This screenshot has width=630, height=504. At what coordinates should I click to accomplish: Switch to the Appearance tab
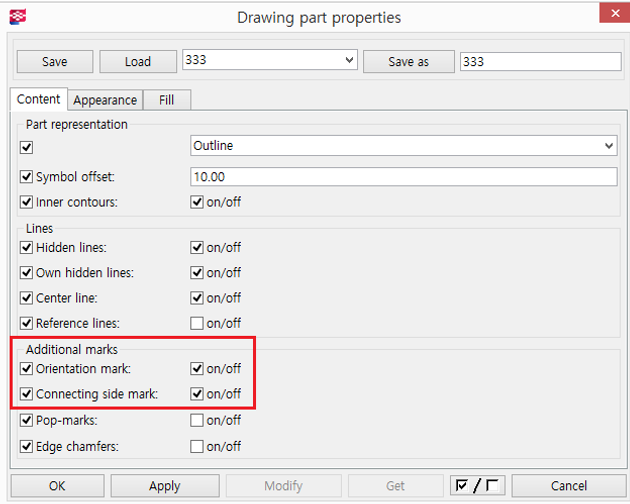point(105,100)
